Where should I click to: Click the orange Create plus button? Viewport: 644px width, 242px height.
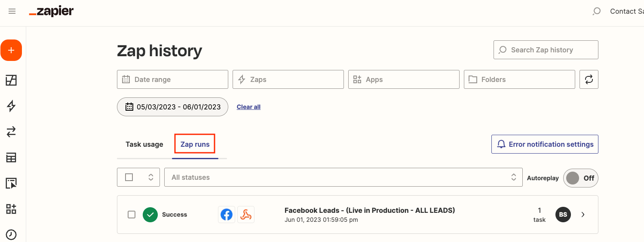11,51
